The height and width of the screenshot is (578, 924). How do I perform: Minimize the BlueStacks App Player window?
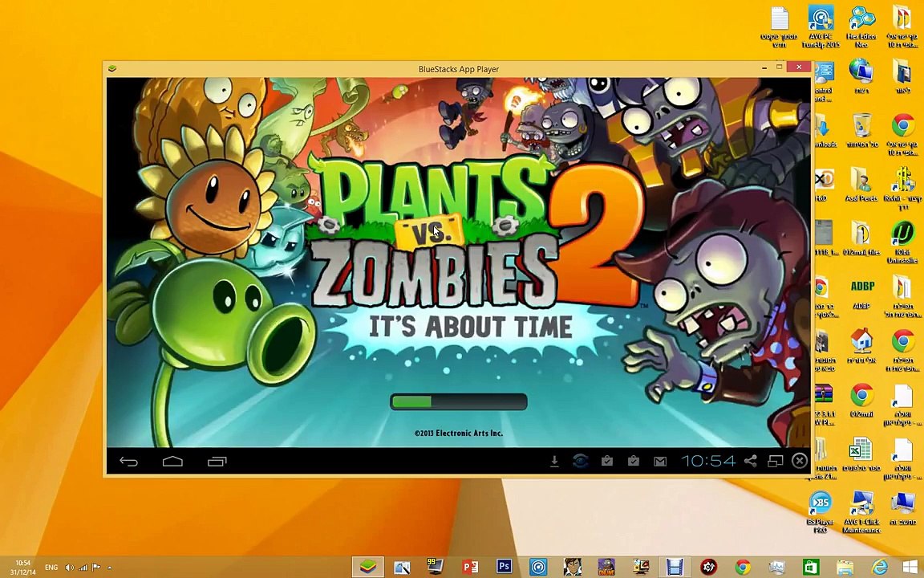(764, 67)
